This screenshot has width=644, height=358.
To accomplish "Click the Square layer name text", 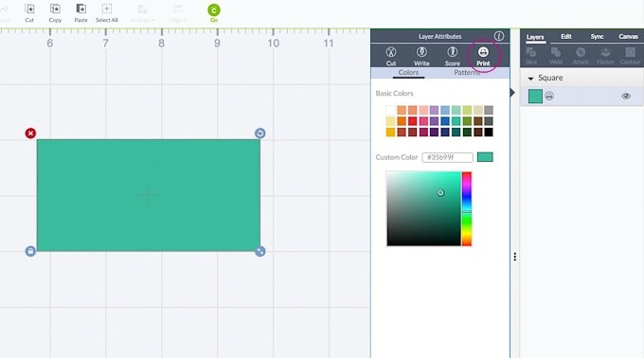I will tap(550, 78).
